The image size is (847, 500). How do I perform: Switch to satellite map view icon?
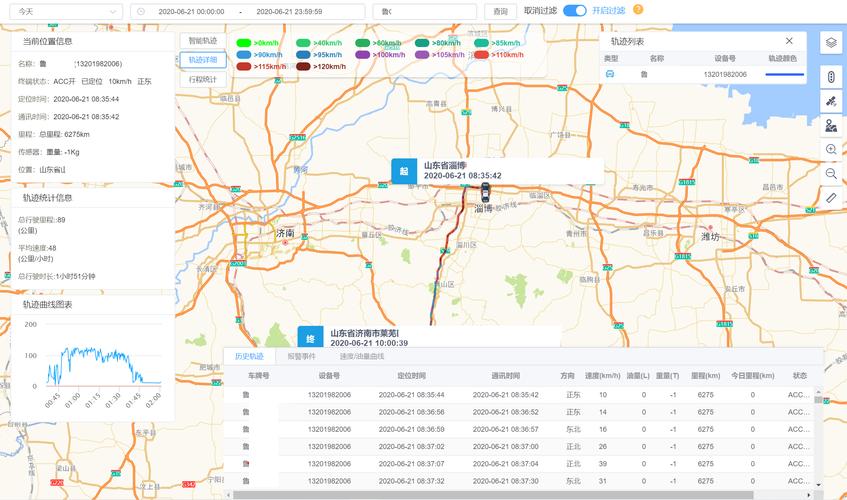[x=831, y=101]
